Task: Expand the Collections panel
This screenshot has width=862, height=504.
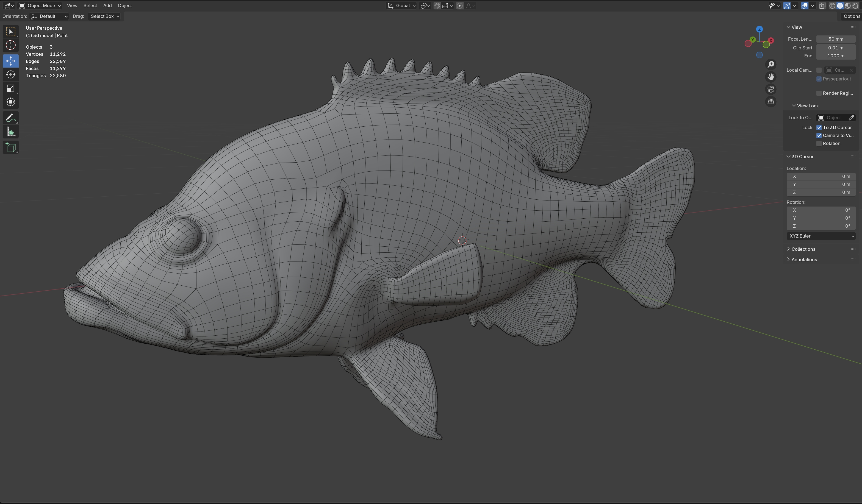Action: [803, 249]
